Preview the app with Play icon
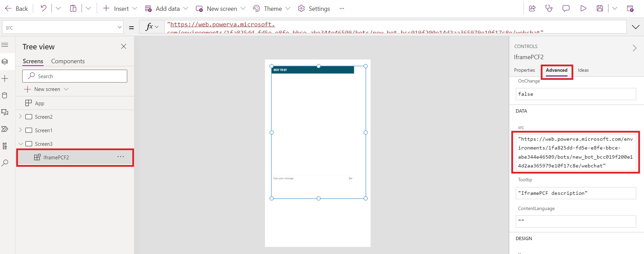Image resolution: width=644 pixels, height=254 pixels. [583, 8]
